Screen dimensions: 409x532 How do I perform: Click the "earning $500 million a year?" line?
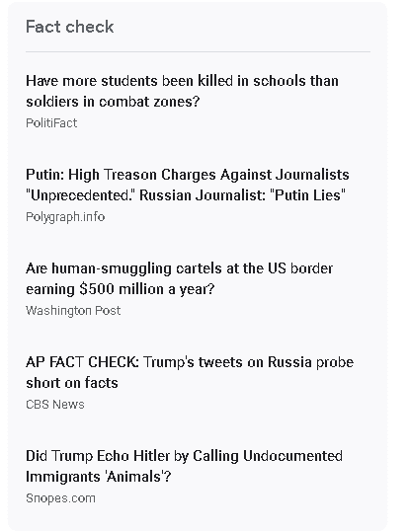[121, 289]
